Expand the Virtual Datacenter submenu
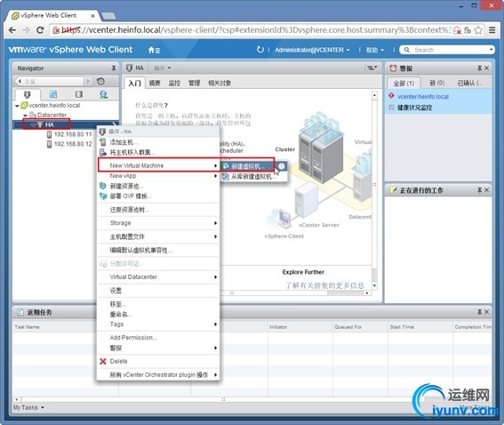Viewport: 504px width, 425px height. tap(158, 277)
